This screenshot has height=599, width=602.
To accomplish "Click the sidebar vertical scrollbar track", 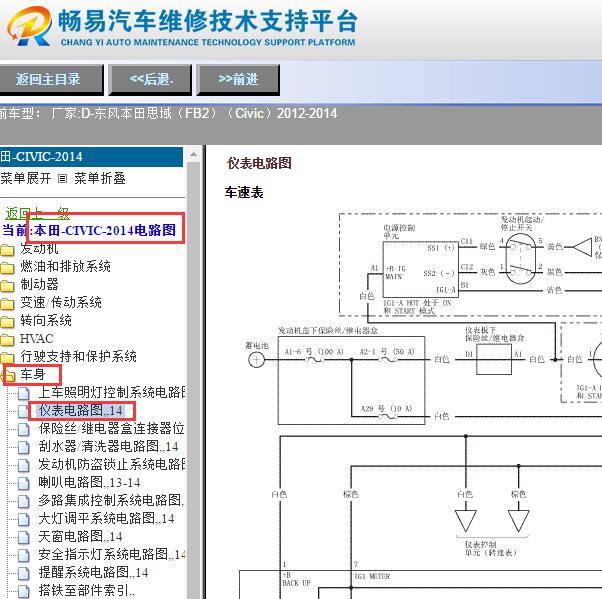I will pos(194,380).
